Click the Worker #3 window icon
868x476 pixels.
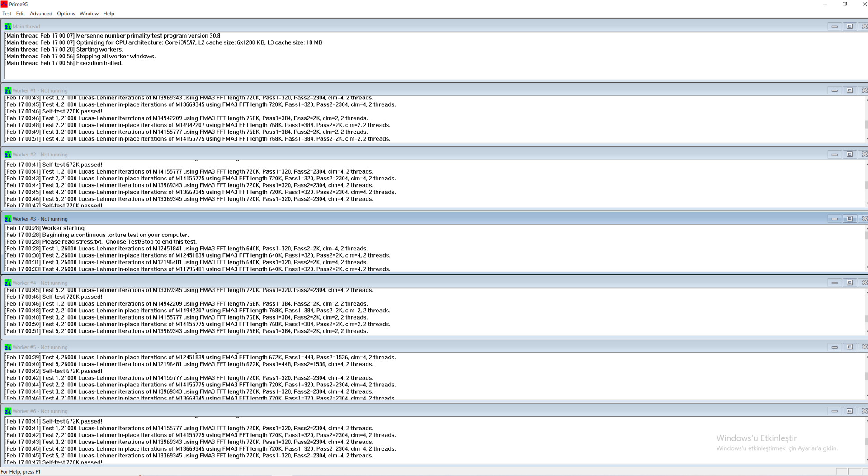tap(8, 219)
